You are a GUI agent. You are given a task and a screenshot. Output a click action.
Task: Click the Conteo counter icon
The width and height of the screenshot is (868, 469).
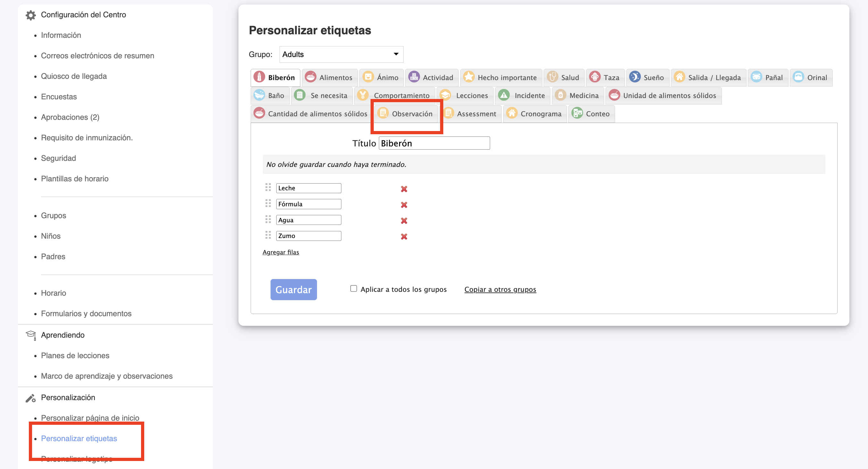[577, 113]
